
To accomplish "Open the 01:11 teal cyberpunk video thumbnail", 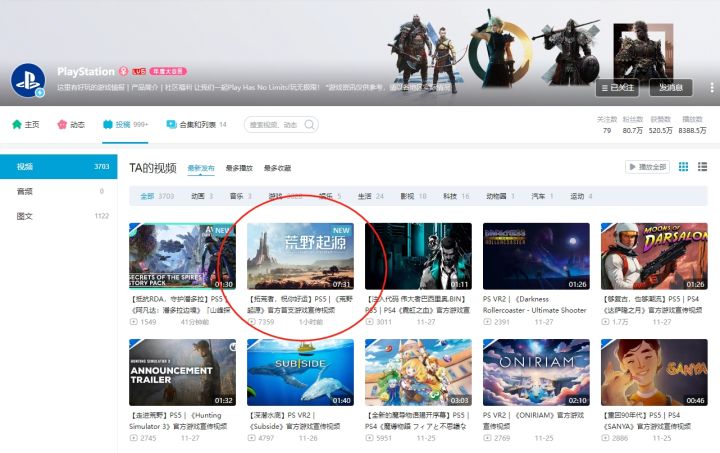I will (418, 256).
